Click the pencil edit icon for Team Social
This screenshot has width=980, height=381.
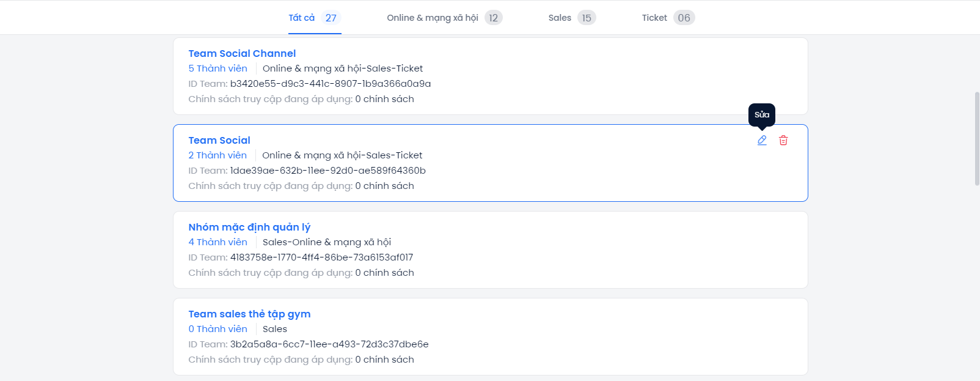[x=762, y=141]
